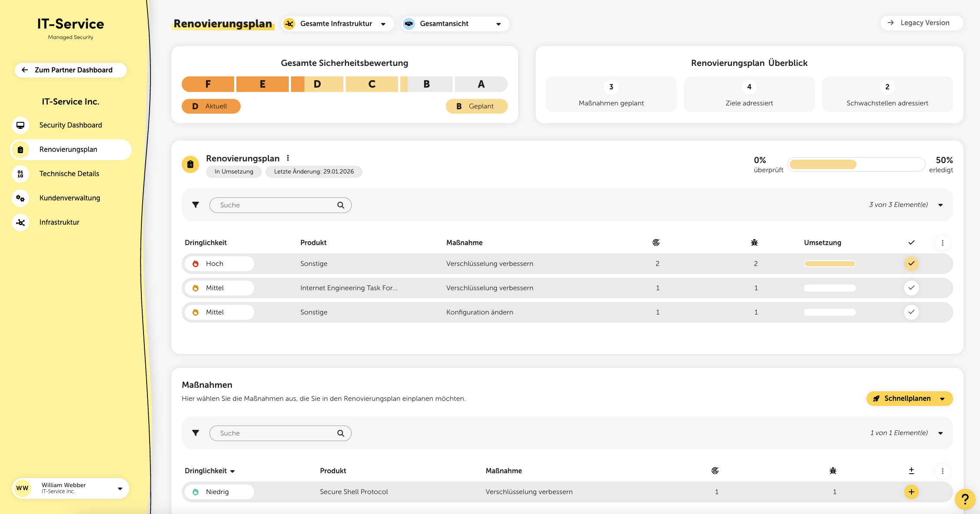This screenshot has height=514, width=980.
Task: Click the three-dot menu beside Renovierungsplan title
Action: [288, 158]
